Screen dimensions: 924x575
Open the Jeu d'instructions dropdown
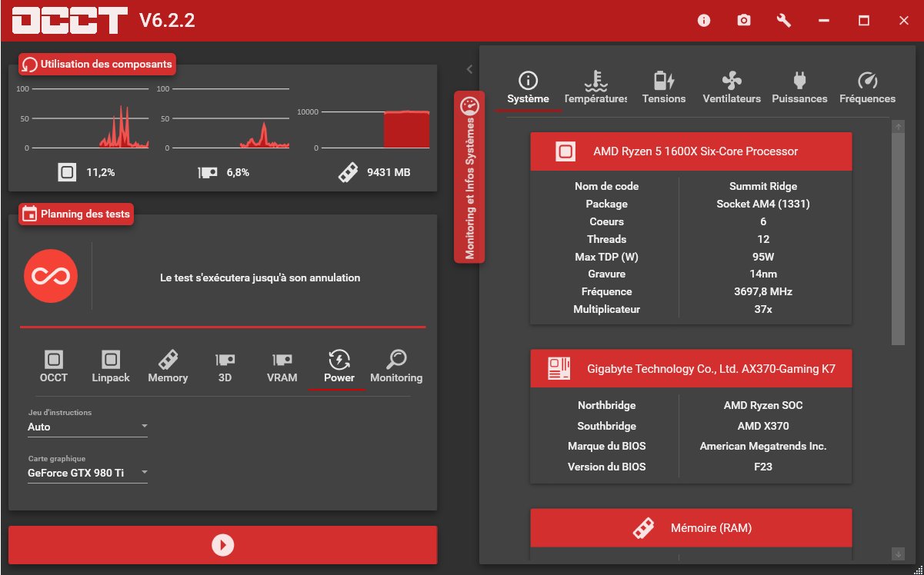point(87,427)
